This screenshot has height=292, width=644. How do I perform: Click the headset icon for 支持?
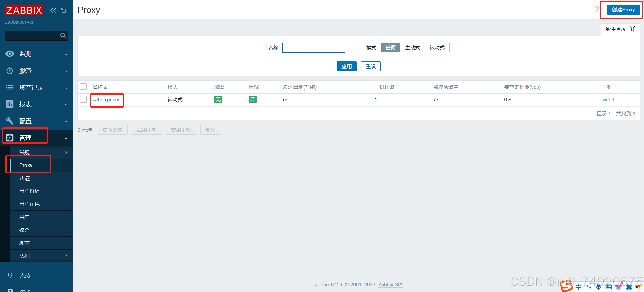click(10, 275)
